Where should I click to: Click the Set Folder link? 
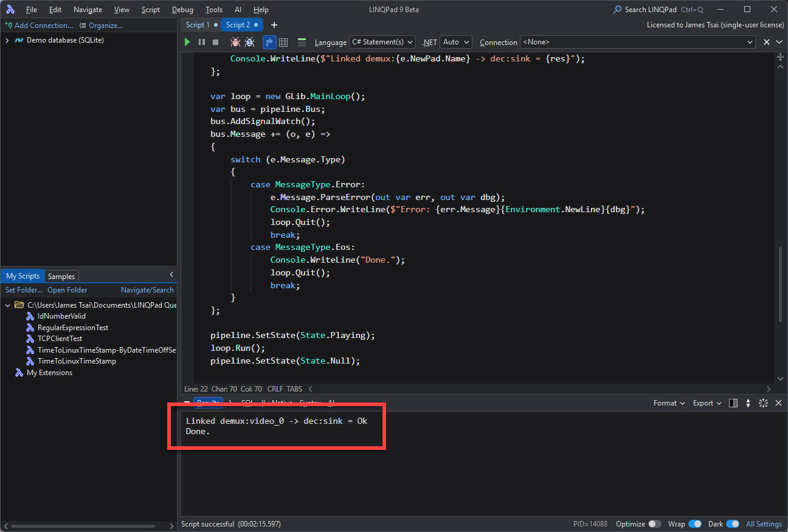pos(24,290)
